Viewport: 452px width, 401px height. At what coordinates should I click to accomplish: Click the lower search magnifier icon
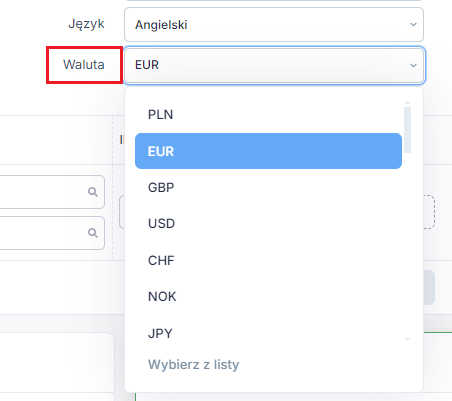coord(93,232)
